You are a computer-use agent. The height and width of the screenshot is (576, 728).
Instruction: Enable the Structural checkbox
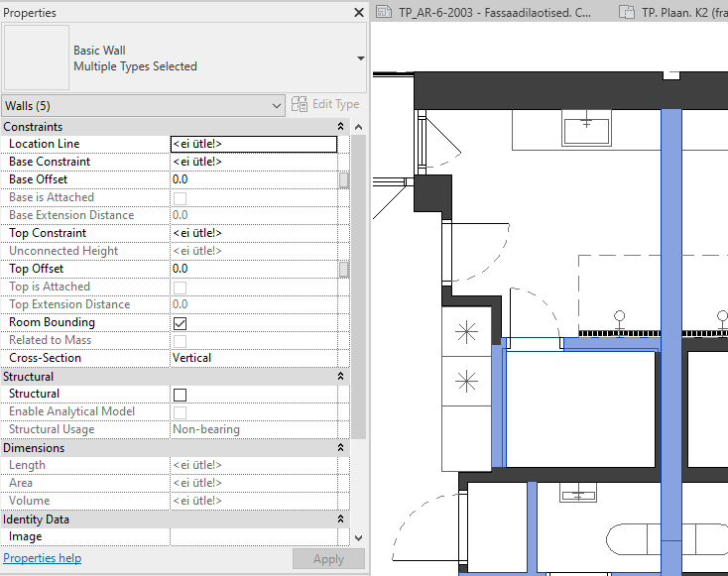[181, 395]
